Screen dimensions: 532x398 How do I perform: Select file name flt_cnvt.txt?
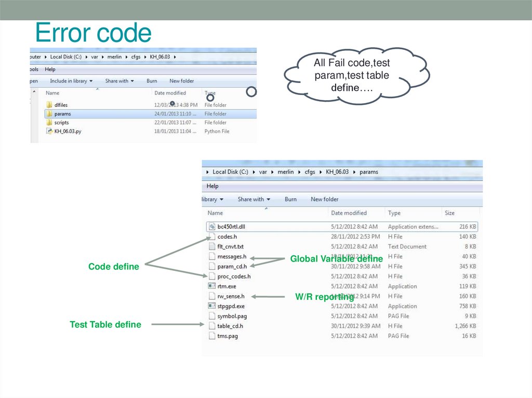coord(230,246)
